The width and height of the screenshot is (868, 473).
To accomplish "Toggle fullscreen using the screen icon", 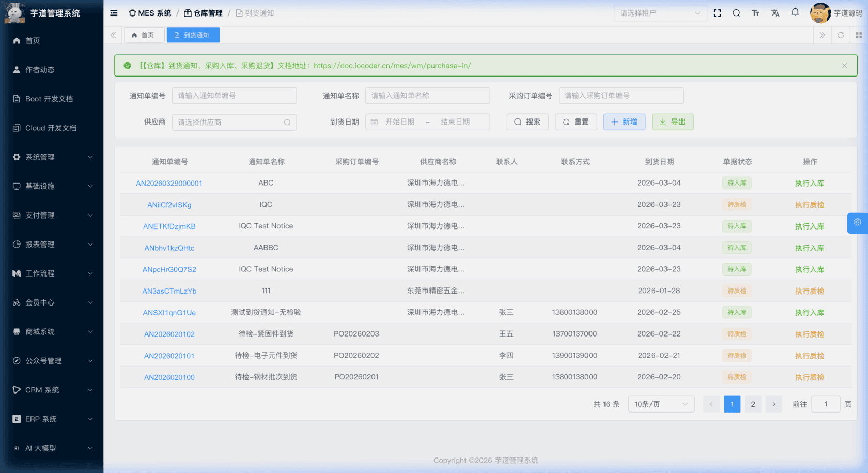I will 717,13.
